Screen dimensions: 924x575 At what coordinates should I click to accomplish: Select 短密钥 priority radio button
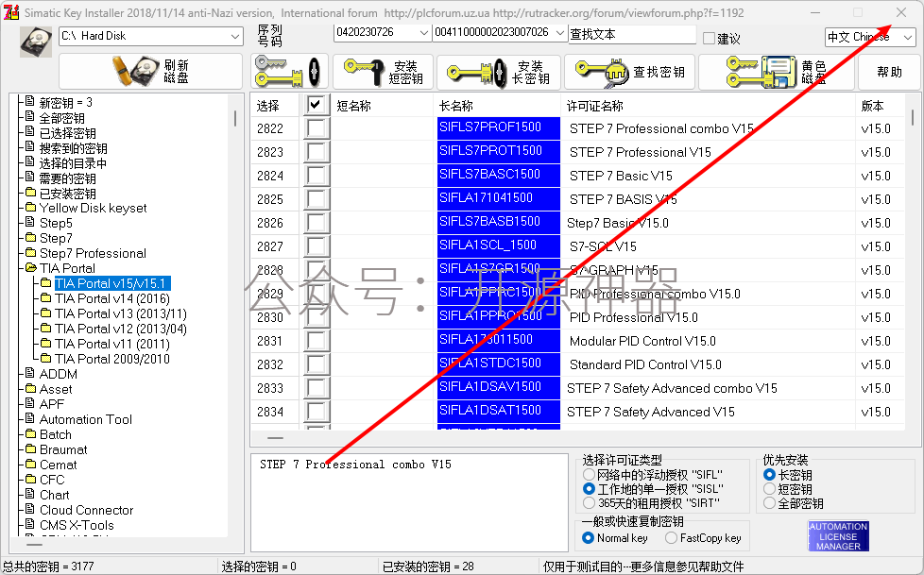769,489
